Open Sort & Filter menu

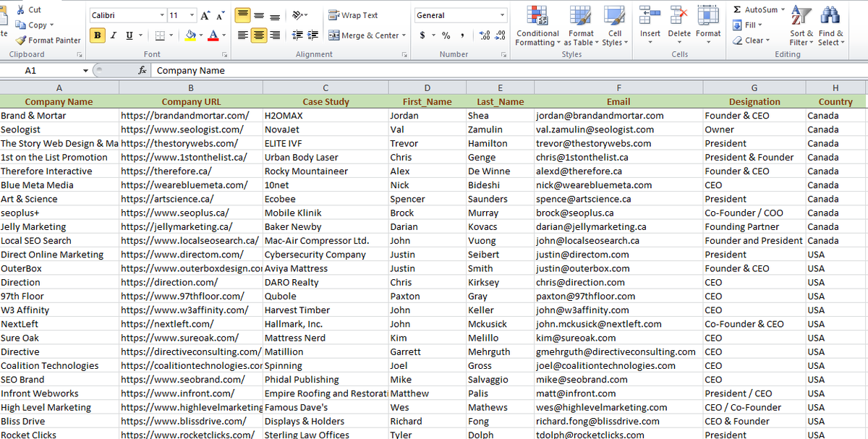tap(801, 25)
